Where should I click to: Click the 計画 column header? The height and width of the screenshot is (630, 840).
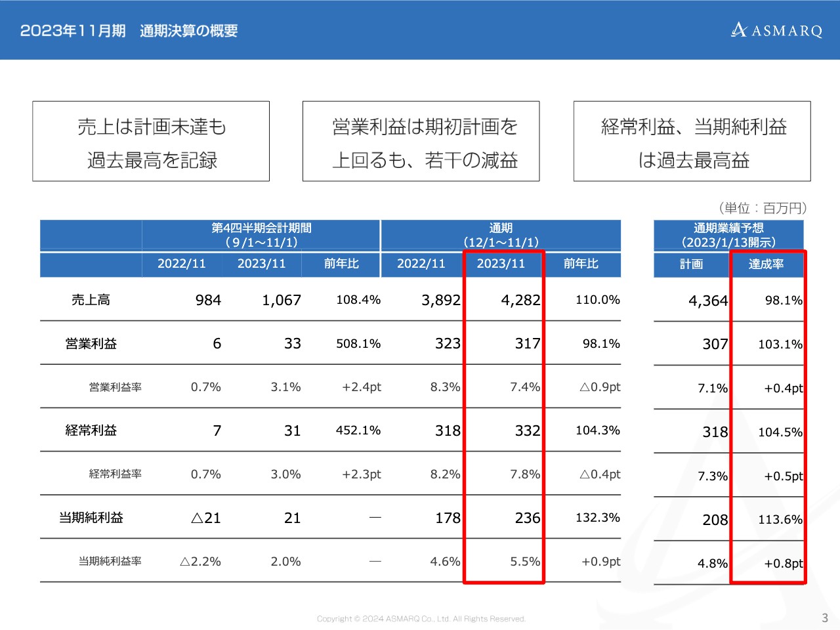[x=691, y=264]
